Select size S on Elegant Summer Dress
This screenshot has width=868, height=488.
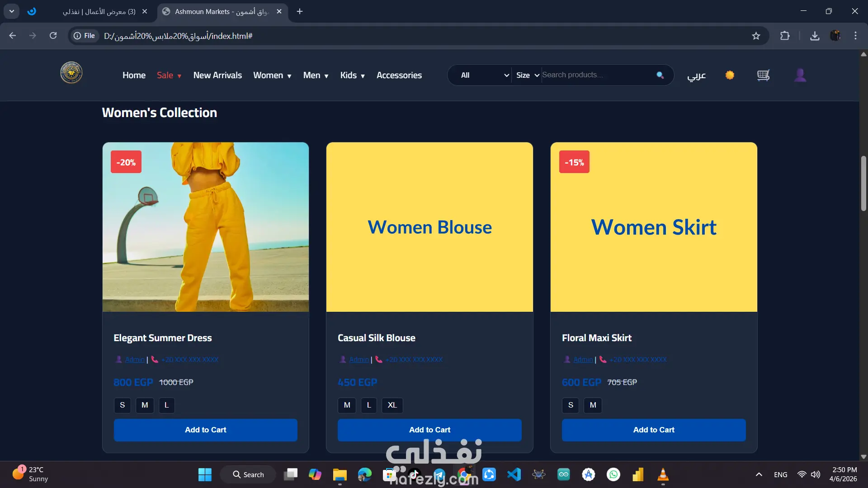click(122, 405)
